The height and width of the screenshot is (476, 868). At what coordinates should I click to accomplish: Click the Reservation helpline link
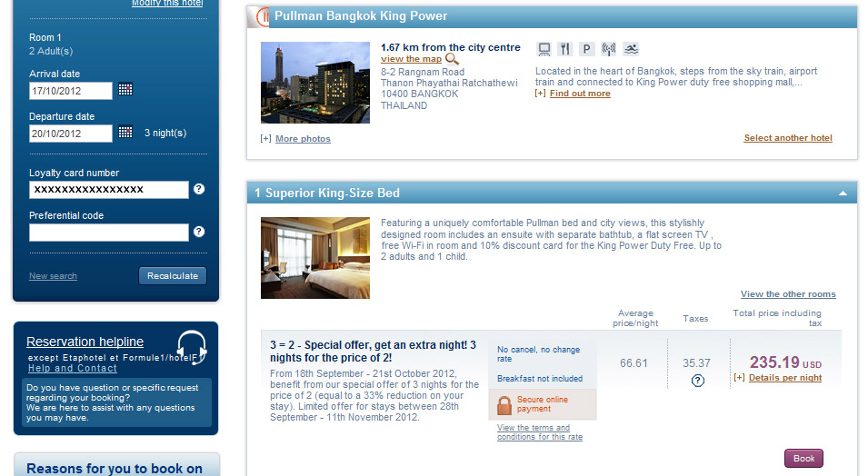point(85,342)
